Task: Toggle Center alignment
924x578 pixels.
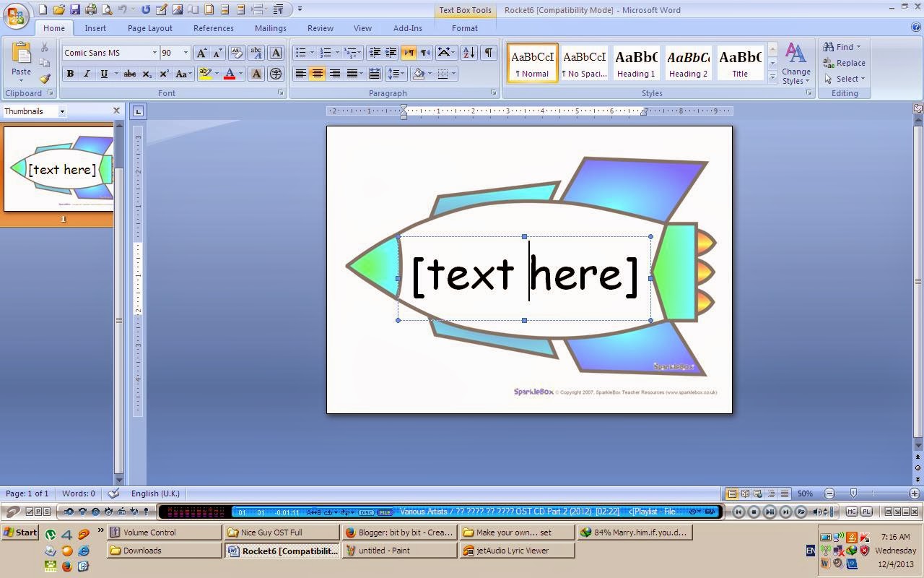Action: click(317, 74)
